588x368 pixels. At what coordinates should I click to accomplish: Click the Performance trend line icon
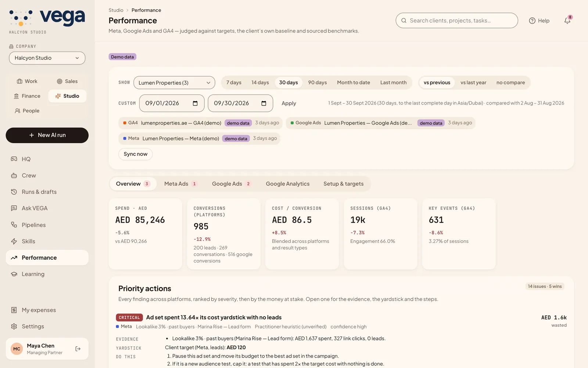pos(14,258)
